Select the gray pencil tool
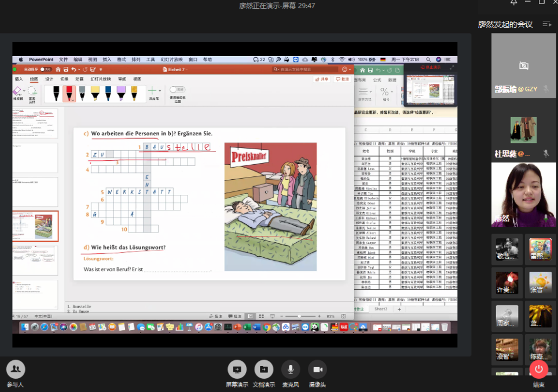Viewport: 558px width, 392px height. [x=82, y=94]
